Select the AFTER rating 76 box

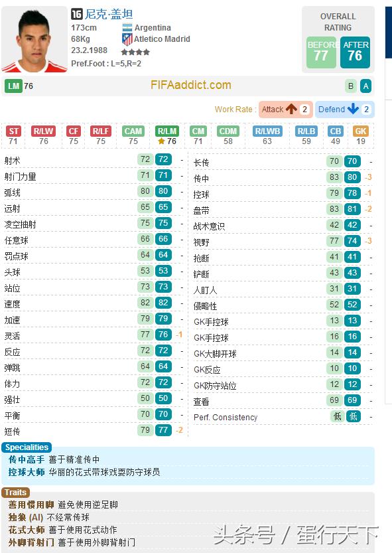[355, 52]
